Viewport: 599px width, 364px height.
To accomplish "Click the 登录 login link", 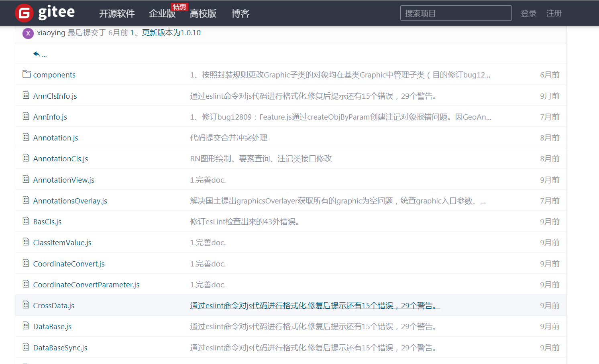I will (529, 14).
